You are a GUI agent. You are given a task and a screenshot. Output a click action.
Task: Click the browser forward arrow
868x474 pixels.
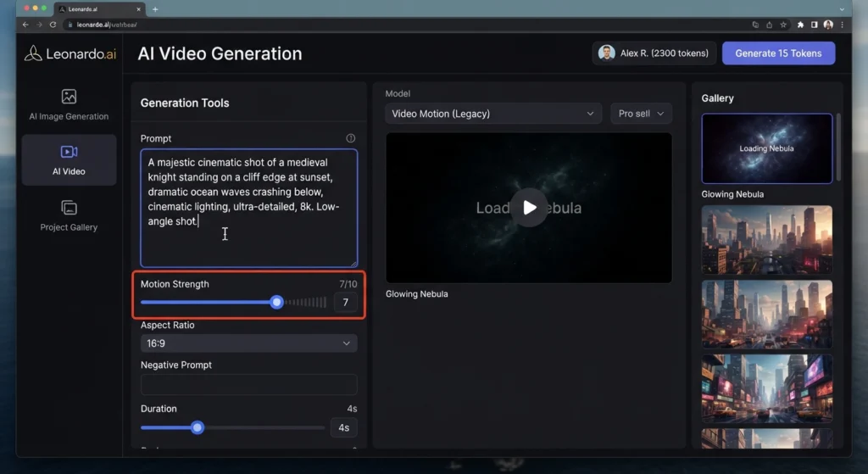point(39,25)
